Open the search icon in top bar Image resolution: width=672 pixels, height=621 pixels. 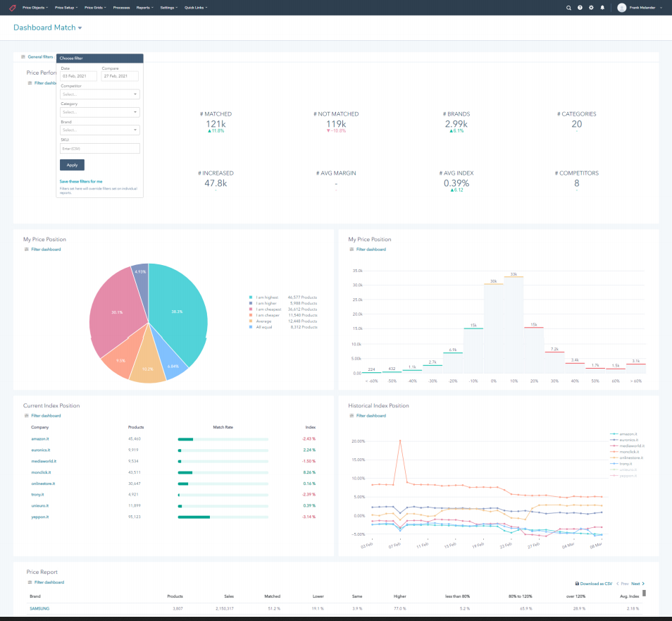(568, 8)
